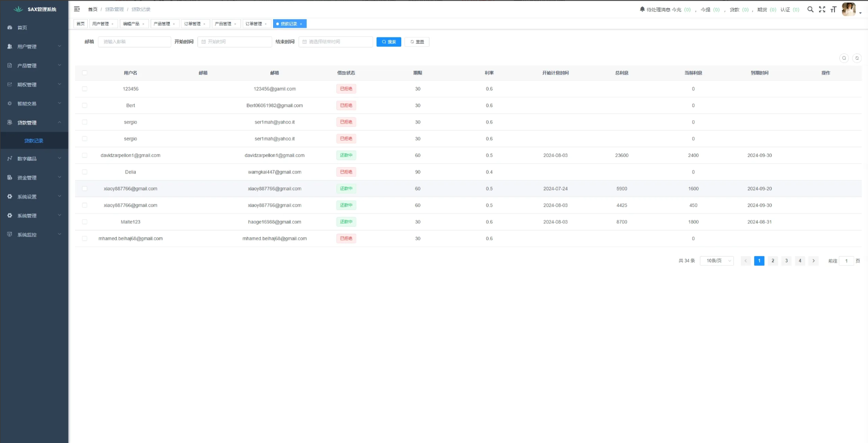Check the row checkbox for Delia
868x443 pixels.
(85, 172)
